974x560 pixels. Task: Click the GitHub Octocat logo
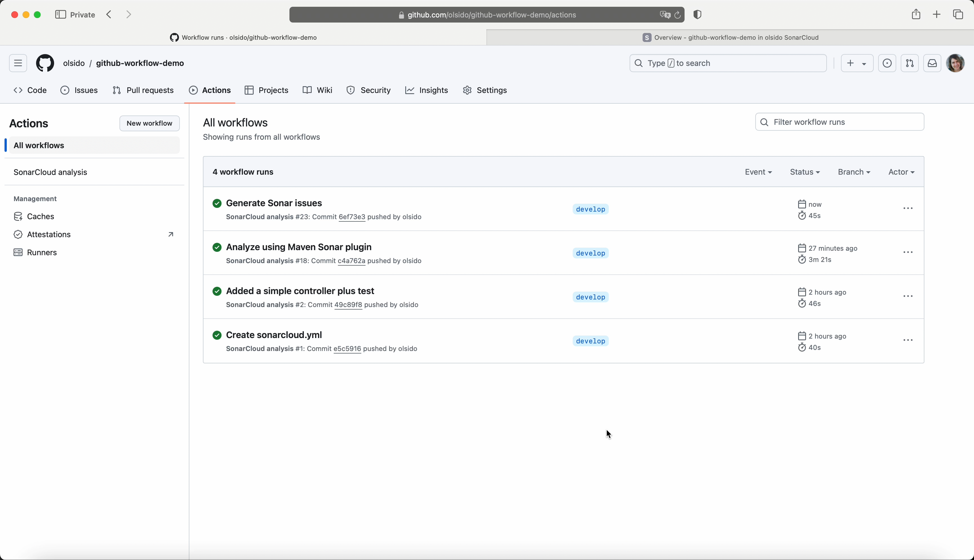pos(45,63)
